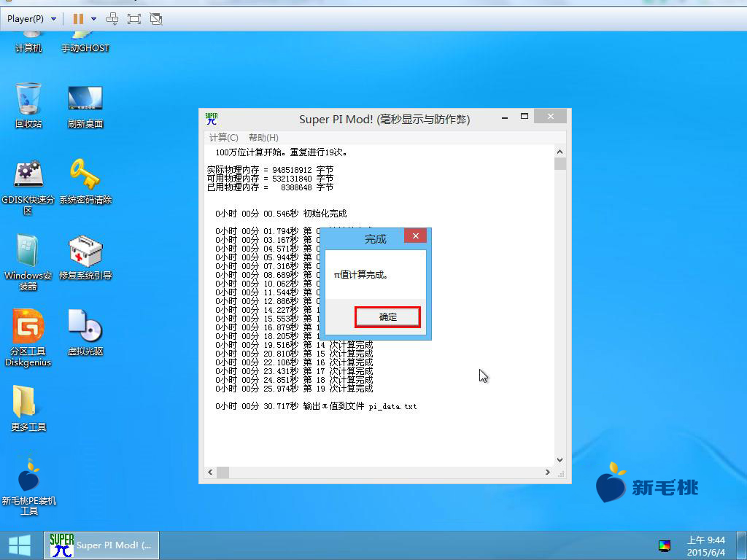Open the Windows Start button
The image size is (747, 560).
pyautogui.click(x=20, y=545)
